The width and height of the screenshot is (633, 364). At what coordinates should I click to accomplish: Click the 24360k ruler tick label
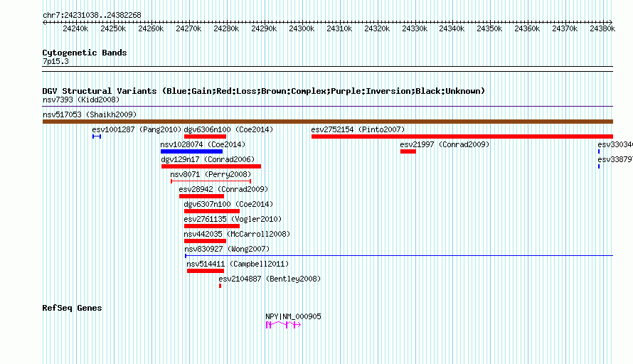coord(527,28)
